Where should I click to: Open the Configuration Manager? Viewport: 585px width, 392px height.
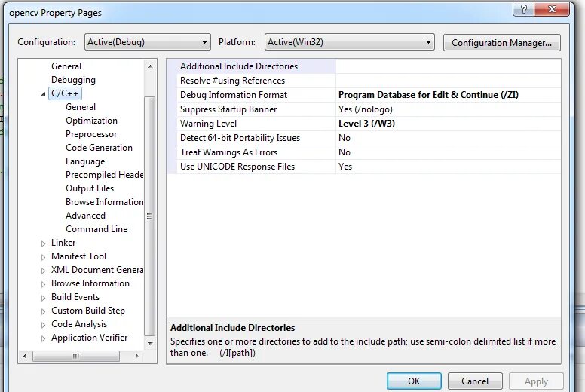[501, 43]
